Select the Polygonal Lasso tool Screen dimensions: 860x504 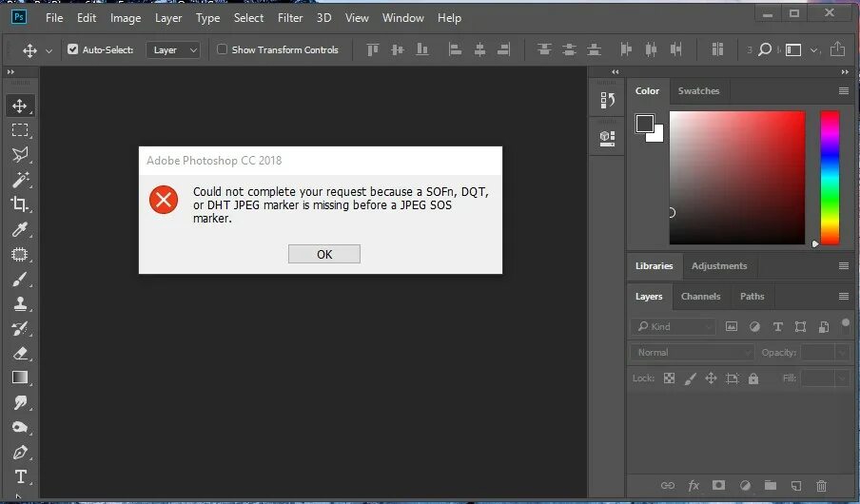coord(20,155)
